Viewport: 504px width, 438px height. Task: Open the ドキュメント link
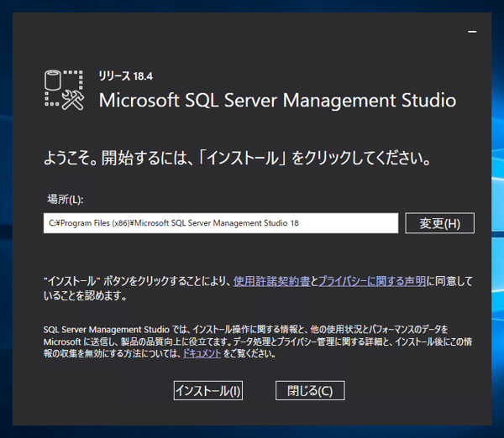(202, 353)
